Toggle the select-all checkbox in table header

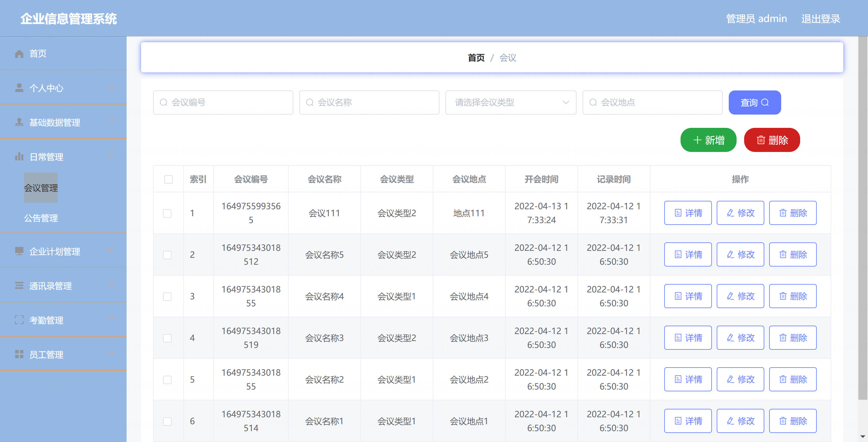pyautogui.click(x=168, y=179)
